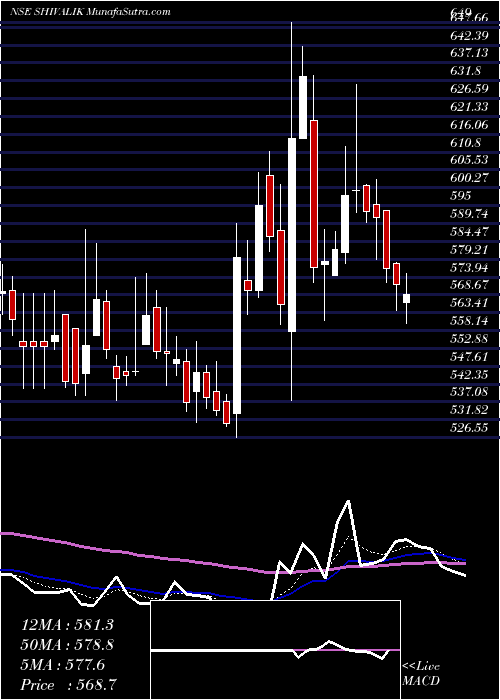Click the 542.35 price axis label

click(469, 374)
